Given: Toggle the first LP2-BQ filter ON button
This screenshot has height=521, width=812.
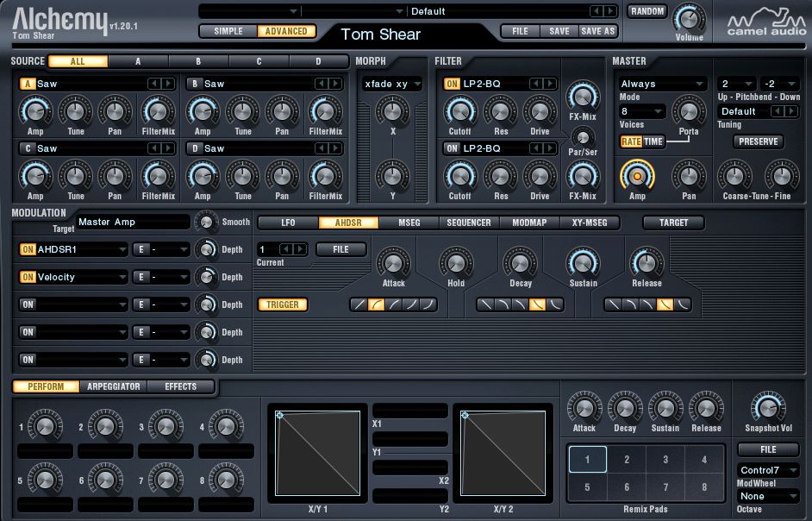Looking at the screenshot, I should point(452,84).
